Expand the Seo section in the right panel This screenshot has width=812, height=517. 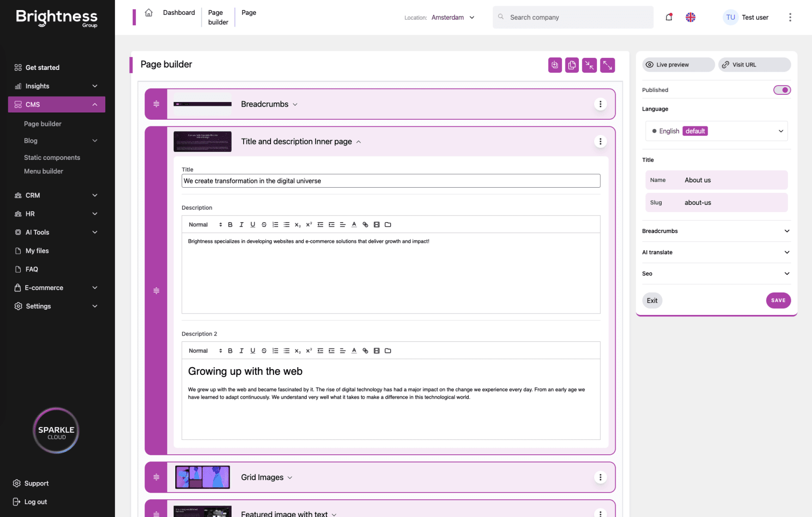coord(787,273)
